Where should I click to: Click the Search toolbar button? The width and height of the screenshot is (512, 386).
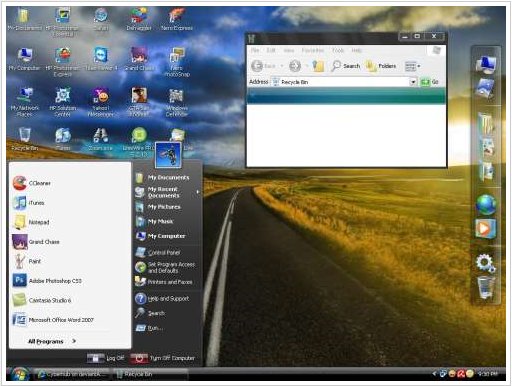tap(346, 66)
